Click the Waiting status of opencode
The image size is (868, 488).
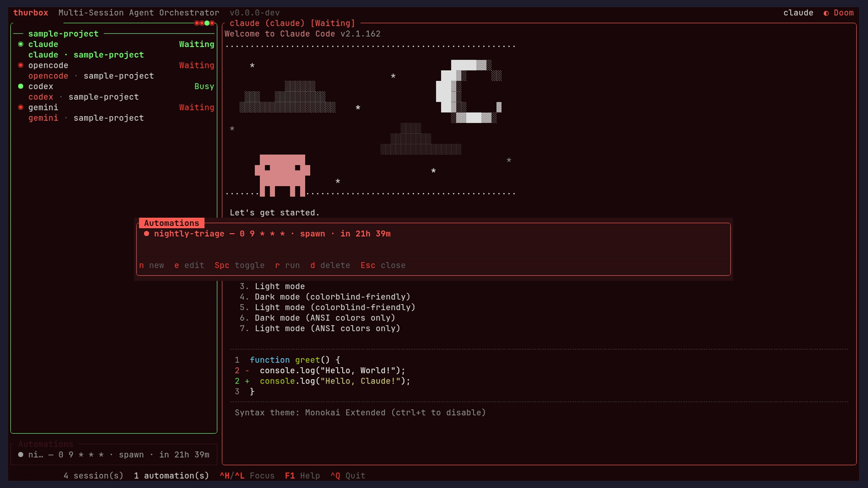[x=196, y=66]
